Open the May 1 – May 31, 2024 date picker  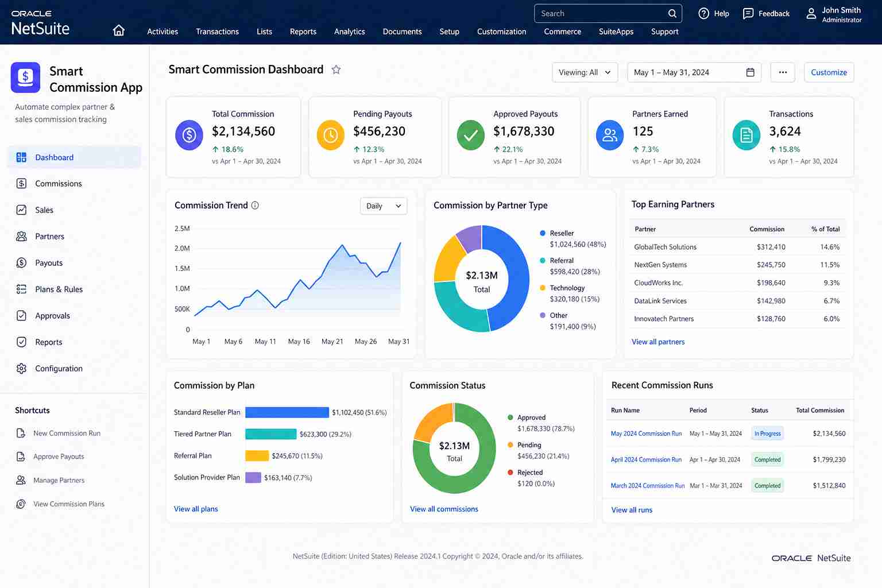coord(694,72)
